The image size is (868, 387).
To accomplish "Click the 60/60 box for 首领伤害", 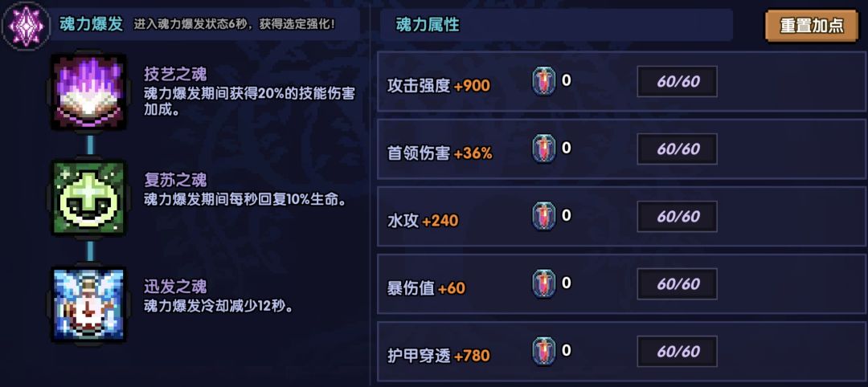I will (x=678, y=149).
